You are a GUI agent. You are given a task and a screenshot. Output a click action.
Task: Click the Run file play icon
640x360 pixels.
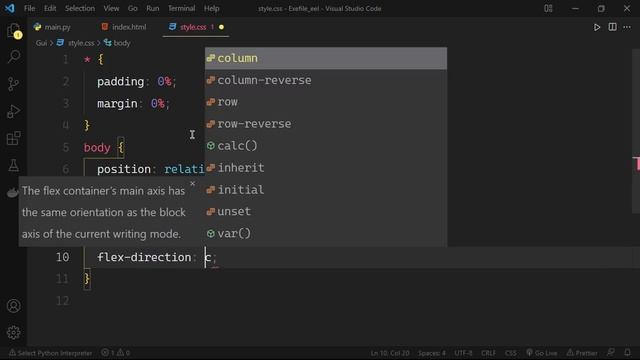597,27
